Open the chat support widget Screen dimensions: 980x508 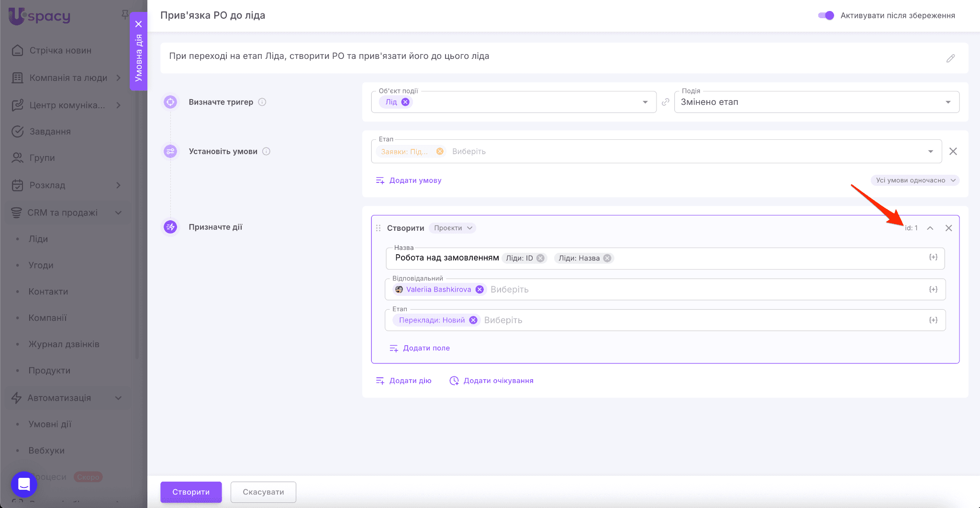click(24, 484)
